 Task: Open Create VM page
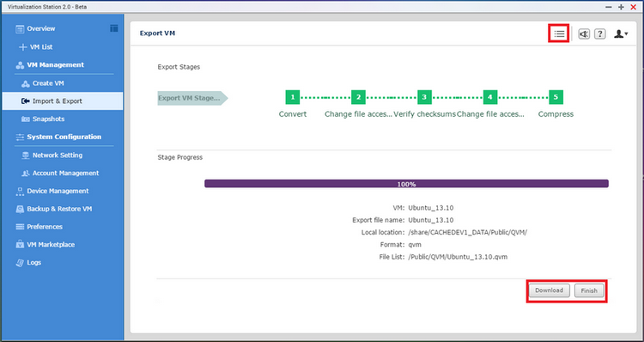pos(48,83)
